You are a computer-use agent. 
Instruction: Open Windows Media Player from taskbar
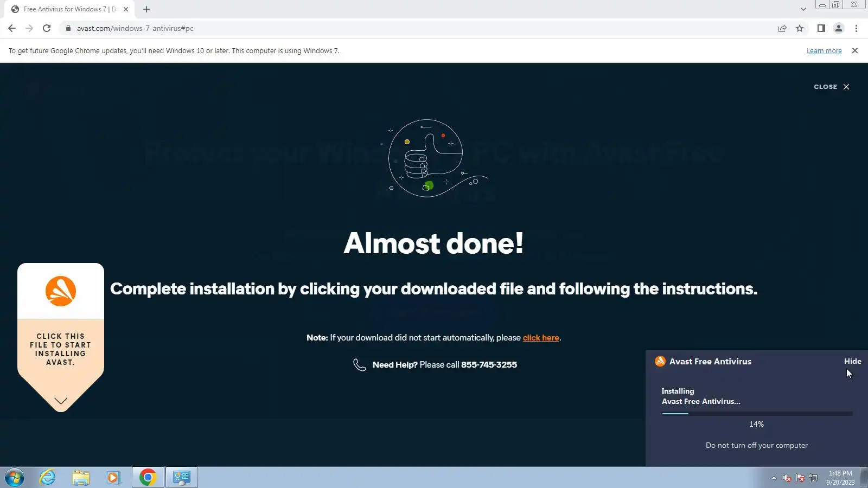click(x=113, y=478)
